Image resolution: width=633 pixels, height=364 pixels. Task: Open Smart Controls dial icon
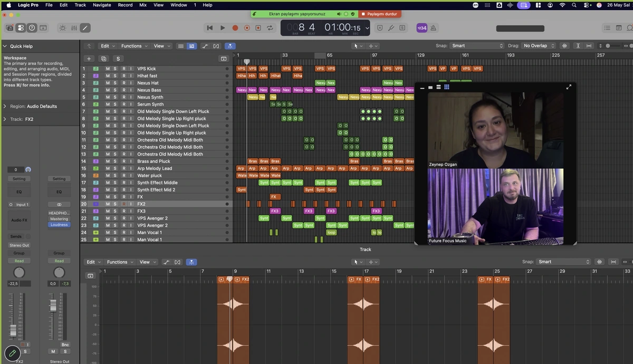63,27
